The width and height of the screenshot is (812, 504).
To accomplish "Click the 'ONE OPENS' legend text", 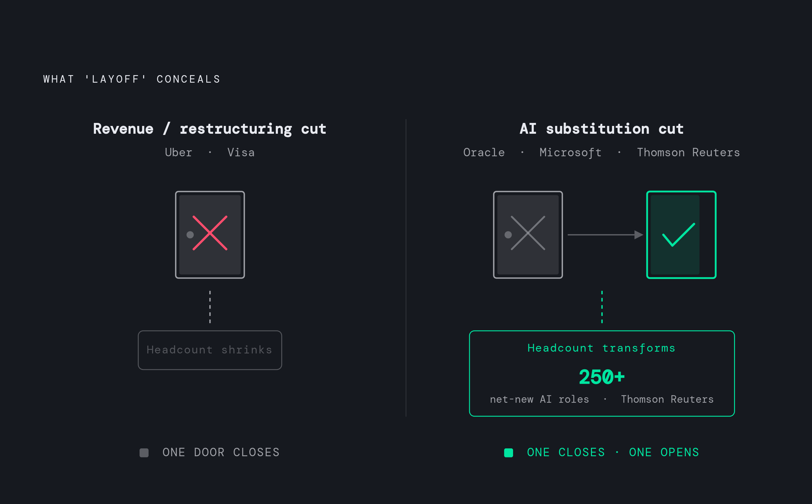I will (664, 452).
